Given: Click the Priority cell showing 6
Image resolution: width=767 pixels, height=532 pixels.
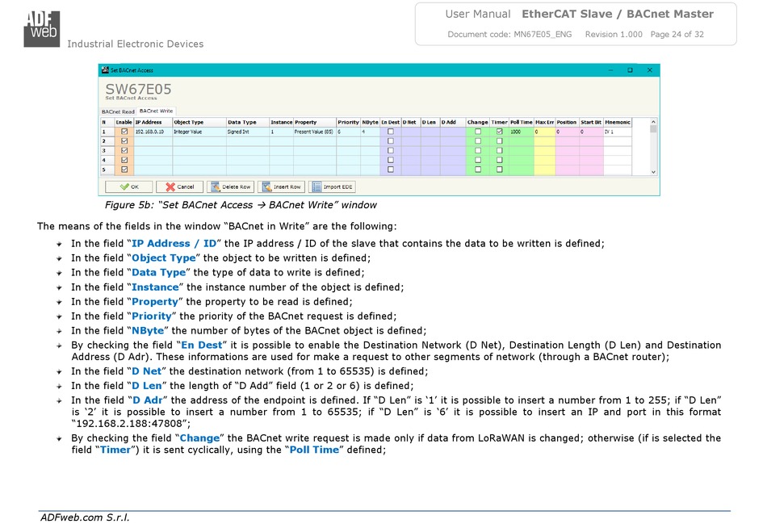Looking at the screenshot, I should pos(349,132).
